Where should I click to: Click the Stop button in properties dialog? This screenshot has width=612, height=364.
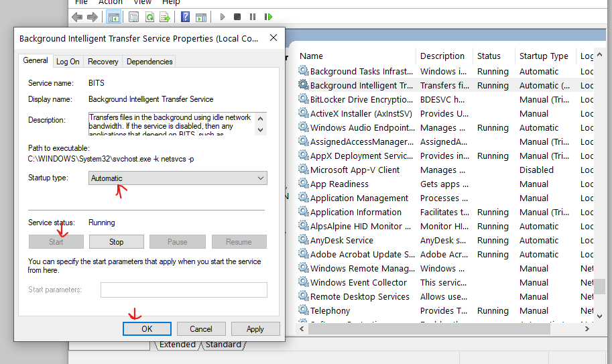117,241
